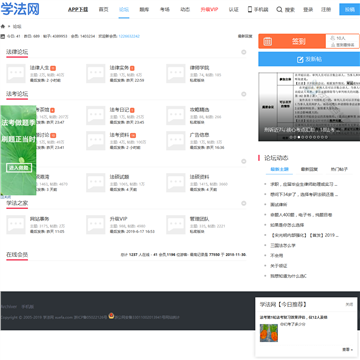Open 考场 in top navigation

tap(165, 10)
